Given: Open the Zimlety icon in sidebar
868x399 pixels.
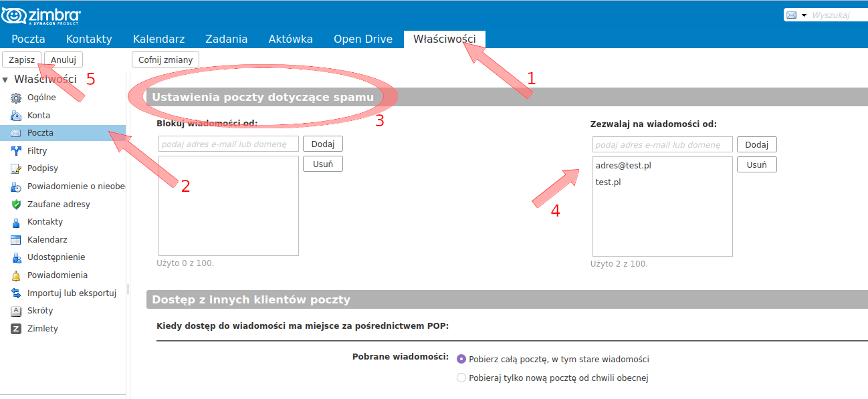Looking at the screenshot, I should click(16, 329).
